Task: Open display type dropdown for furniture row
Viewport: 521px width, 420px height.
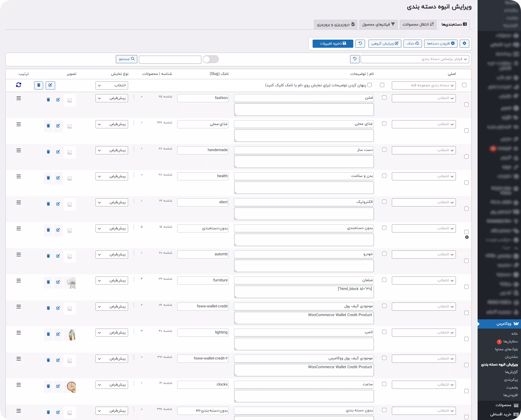Action: [112, 281]
